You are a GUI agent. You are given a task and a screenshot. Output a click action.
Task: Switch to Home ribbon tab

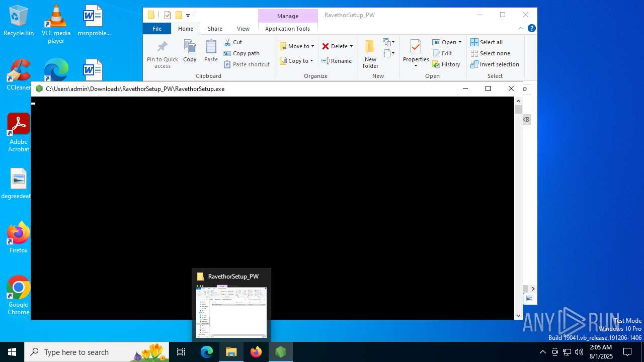click(x=186, y=29)
